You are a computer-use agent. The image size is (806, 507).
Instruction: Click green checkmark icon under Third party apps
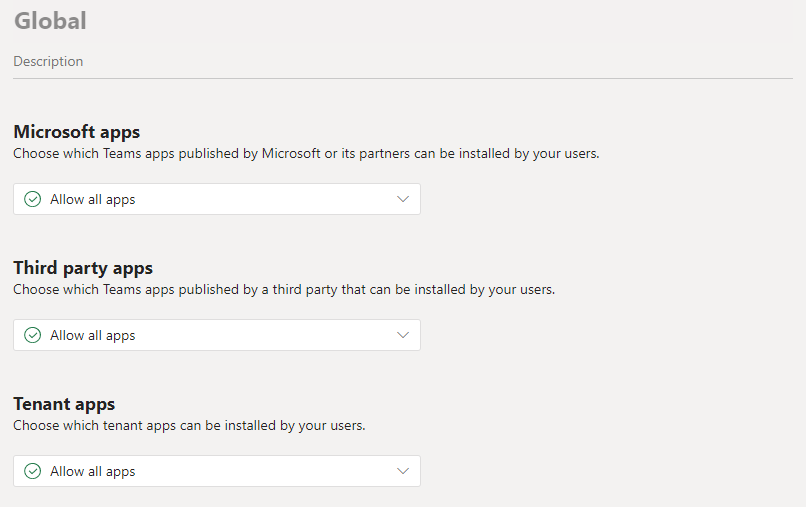[x=32, y=335]
